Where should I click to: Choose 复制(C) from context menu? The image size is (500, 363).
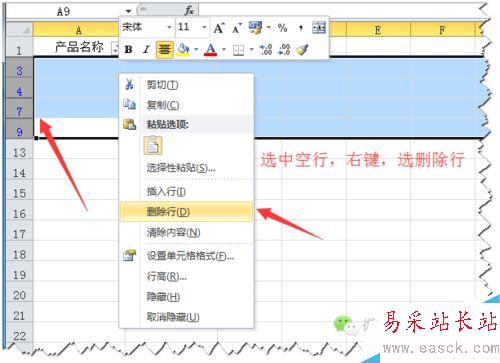187,105
